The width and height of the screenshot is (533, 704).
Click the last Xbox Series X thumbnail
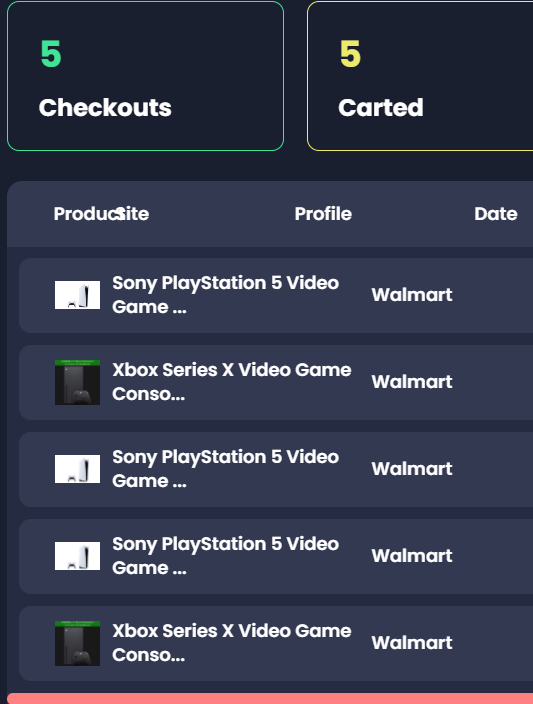coord(77,643)
